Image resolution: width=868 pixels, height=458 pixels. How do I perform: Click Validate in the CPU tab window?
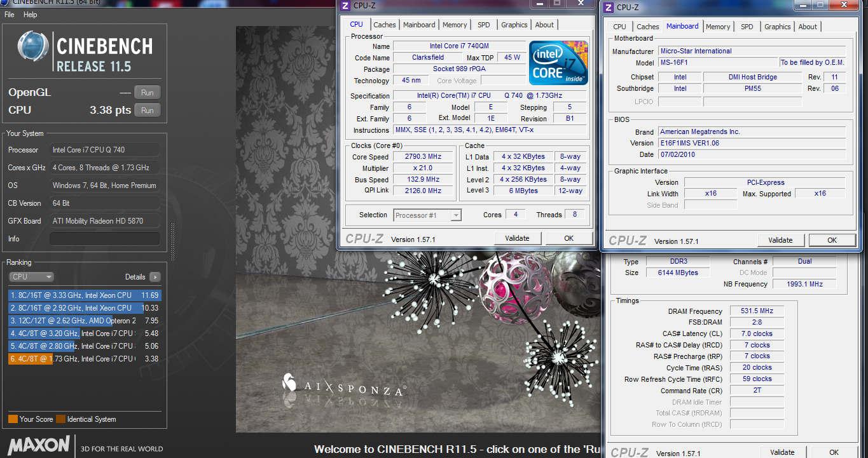(517, 238)
